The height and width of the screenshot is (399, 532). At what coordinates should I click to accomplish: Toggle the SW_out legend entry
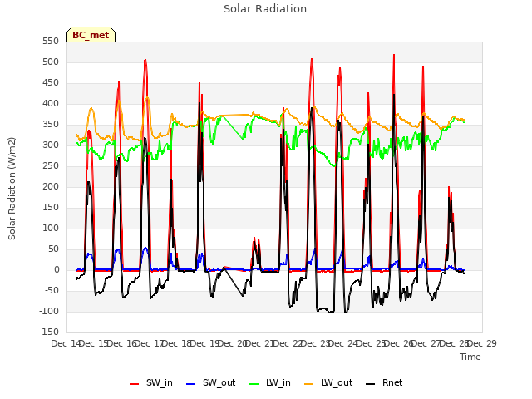tap(210, 383)
